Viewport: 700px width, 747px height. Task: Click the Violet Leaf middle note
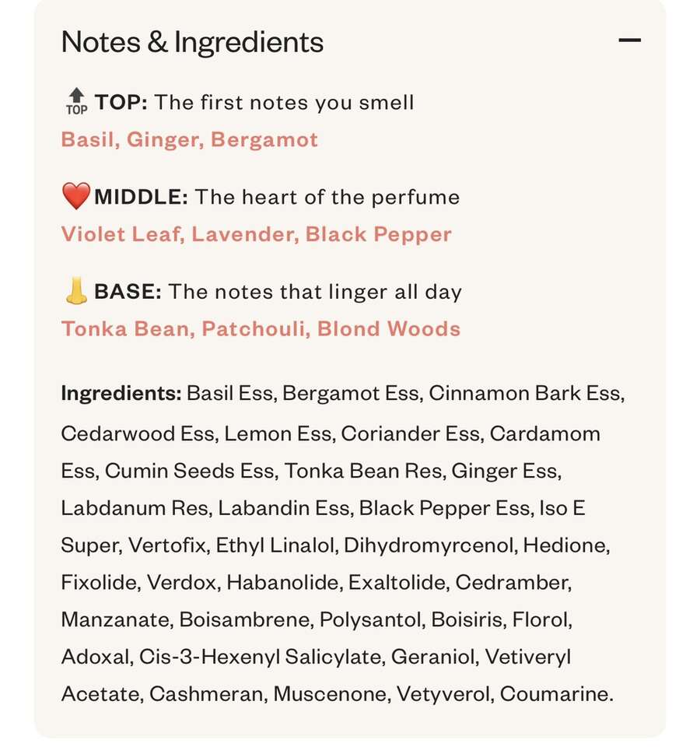click(x=121, y=234)
